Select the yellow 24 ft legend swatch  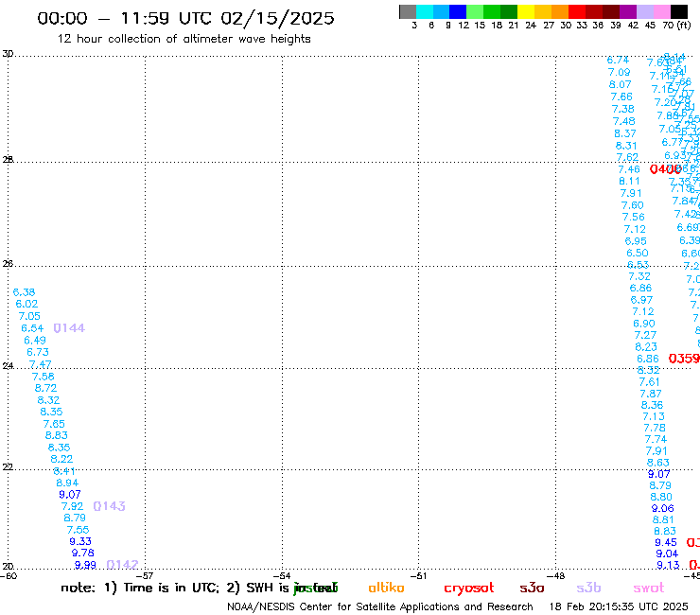525,11
